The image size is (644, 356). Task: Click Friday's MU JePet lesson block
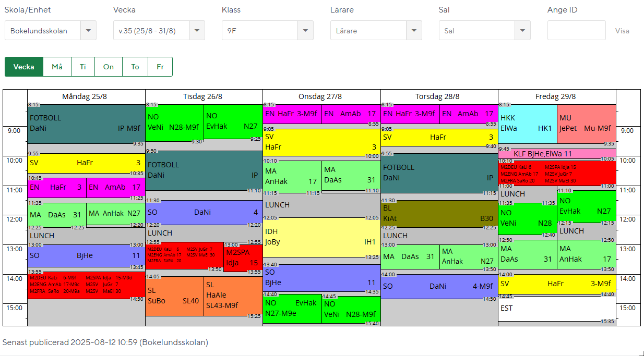click(586, 124)
